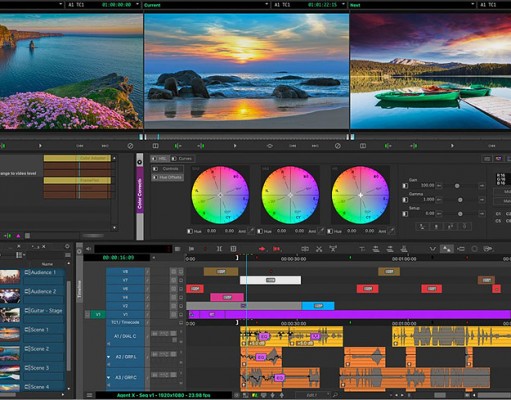Click the remove effect icon under the Current monitor
Viewport: 511px width, 400px height.
(338, 146)
